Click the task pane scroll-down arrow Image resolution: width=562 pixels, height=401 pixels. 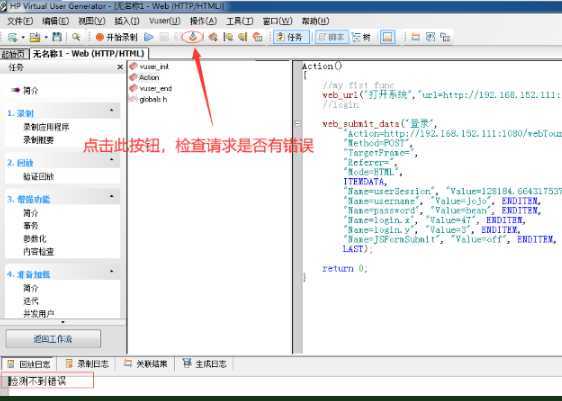[63, 322]
